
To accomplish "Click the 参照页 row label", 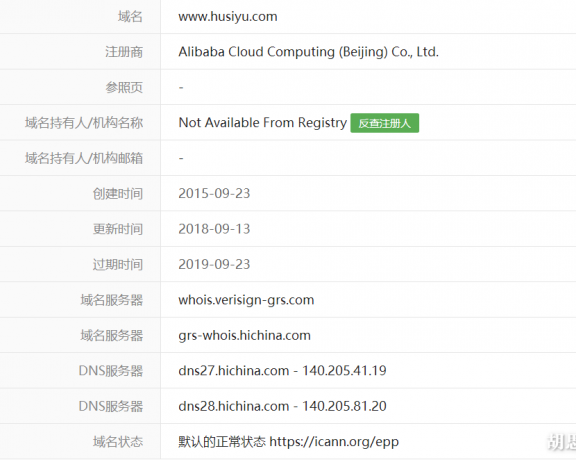I will click(124, 87).
